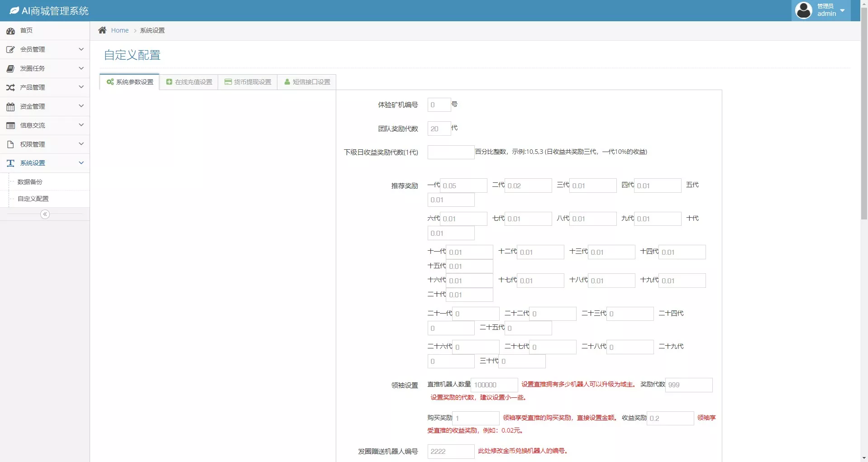Screen dimensions: 868x462
Task: Switch to the 在线充值设置 tab
Action: 189,82
